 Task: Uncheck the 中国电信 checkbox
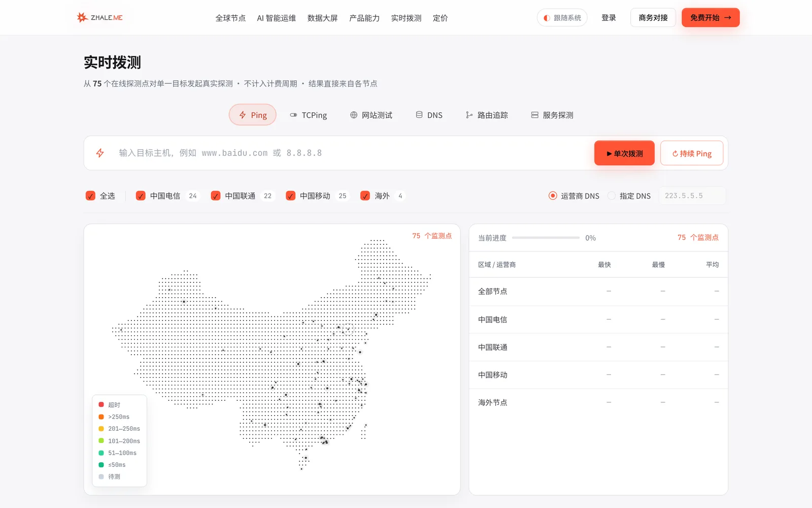click(141, 196)
